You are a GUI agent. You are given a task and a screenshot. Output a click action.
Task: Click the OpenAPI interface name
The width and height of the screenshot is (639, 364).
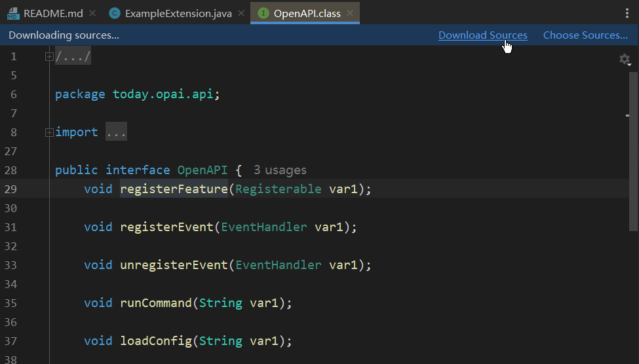point(202,170)
